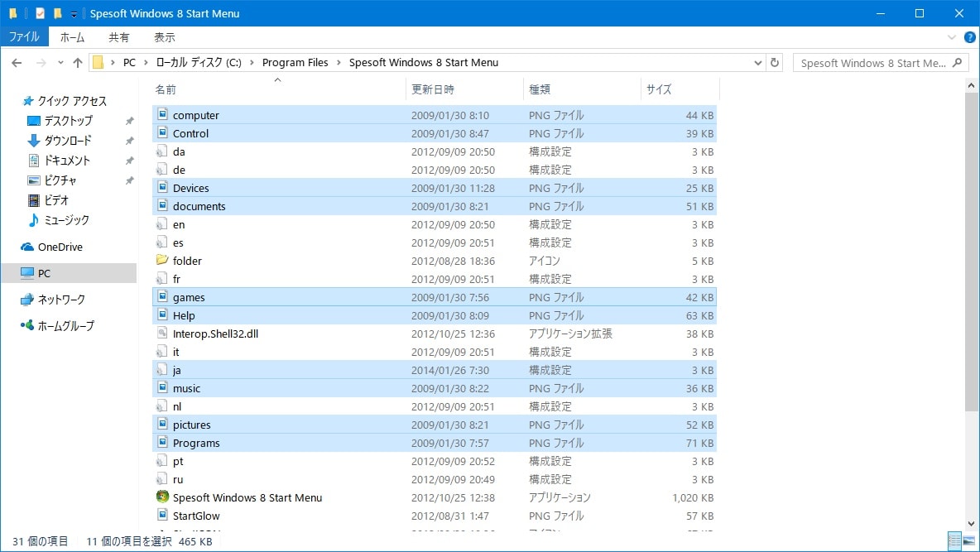Expand the chevron after ローカル ディスク (C:)
This screenshot has height=552, width=980.
(252, 63)
